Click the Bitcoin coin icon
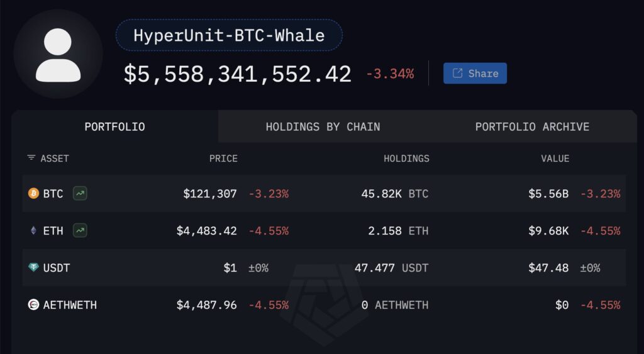 click(33, 194)
